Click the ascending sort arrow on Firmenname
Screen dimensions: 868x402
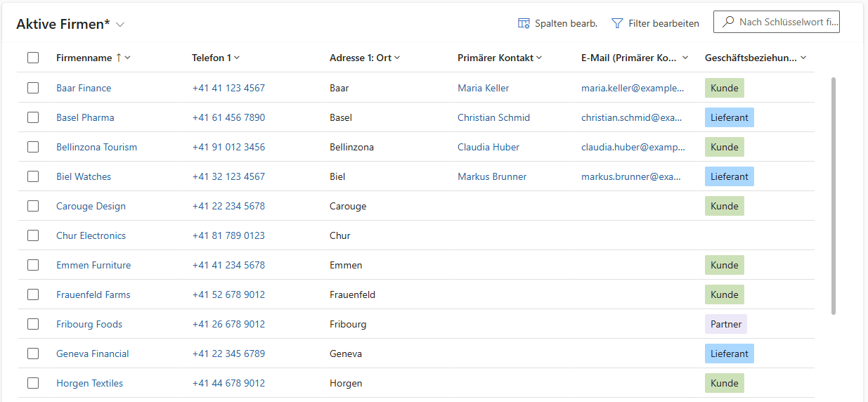119,58
